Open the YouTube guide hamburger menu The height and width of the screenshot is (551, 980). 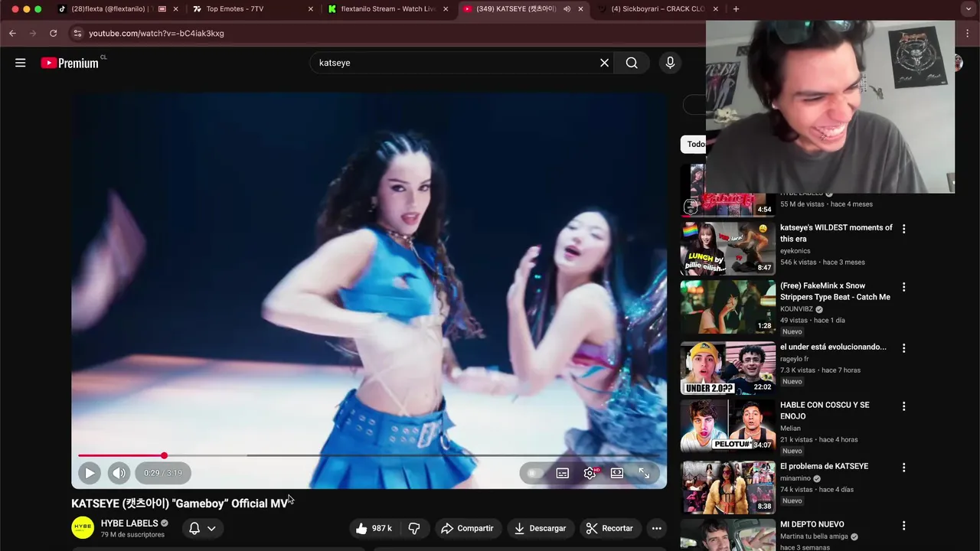[21, 63]
